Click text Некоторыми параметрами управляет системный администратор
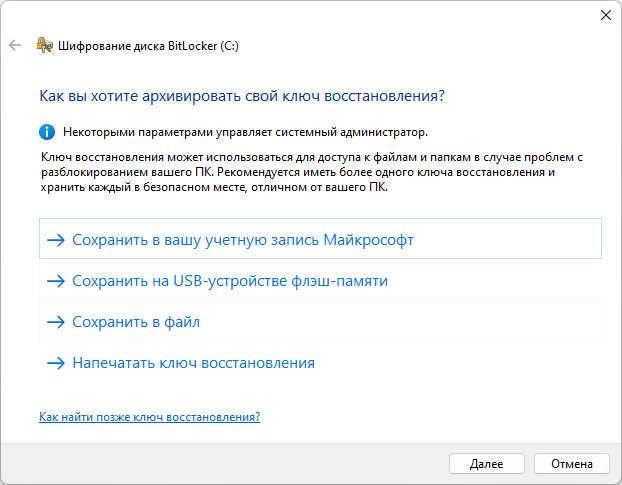Viewport: 622px width, 485px height. coord(245,132)
